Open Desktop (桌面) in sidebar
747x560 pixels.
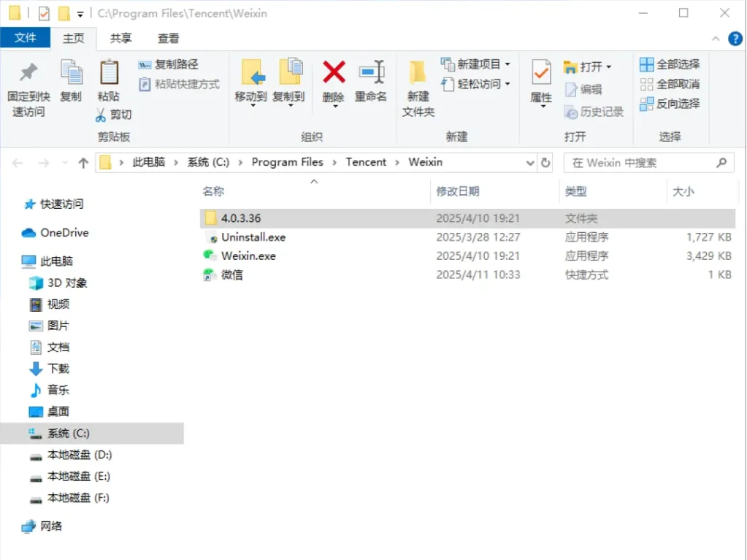pos(50,412)
